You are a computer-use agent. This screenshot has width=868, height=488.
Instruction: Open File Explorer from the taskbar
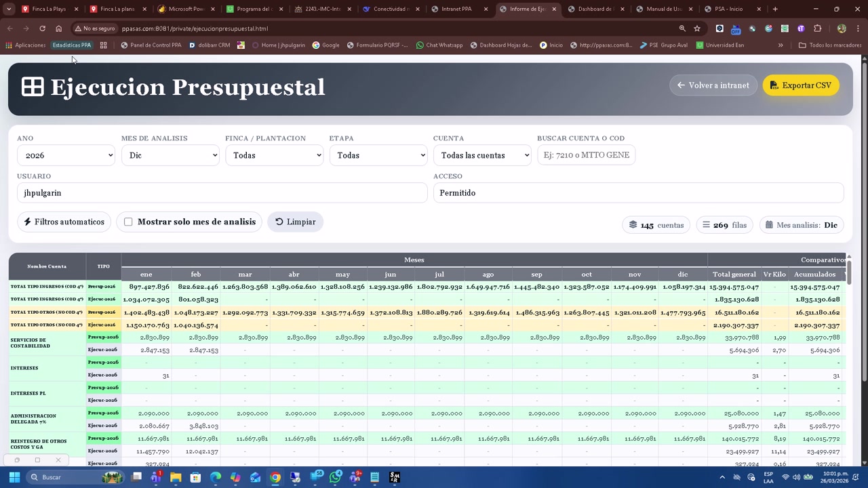pos(176,477)
